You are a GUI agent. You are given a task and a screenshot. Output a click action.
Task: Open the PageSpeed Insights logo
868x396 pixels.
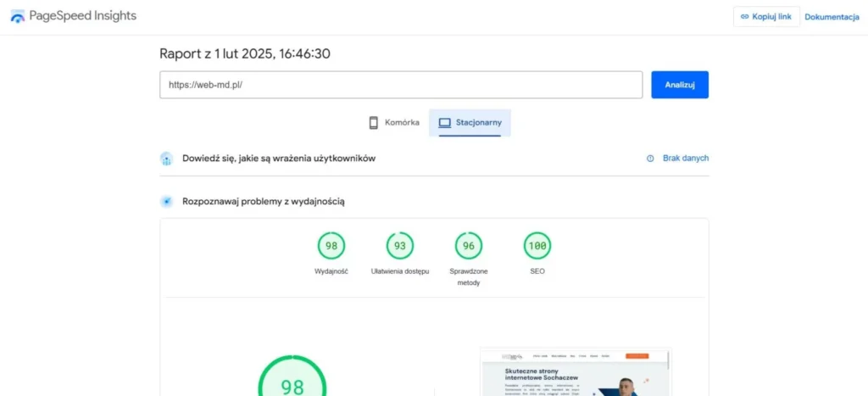point(18,17)
